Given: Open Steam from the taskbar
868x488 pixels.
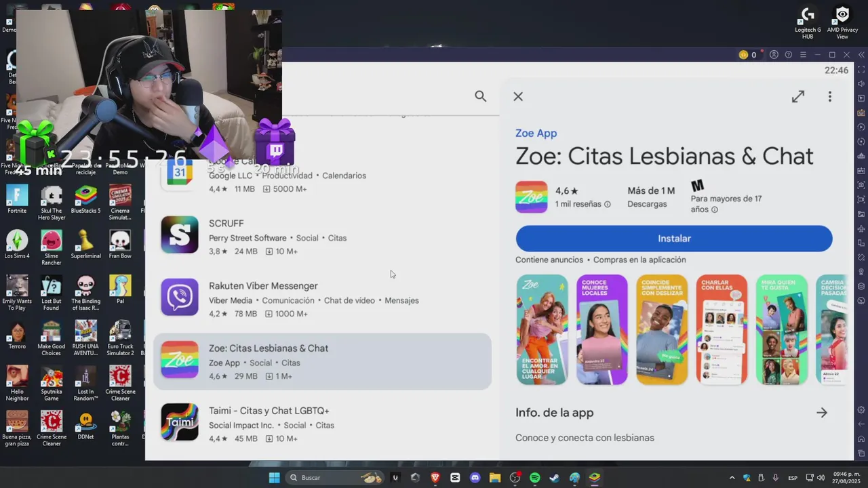Looking at the screenshot, I should 554,478.
